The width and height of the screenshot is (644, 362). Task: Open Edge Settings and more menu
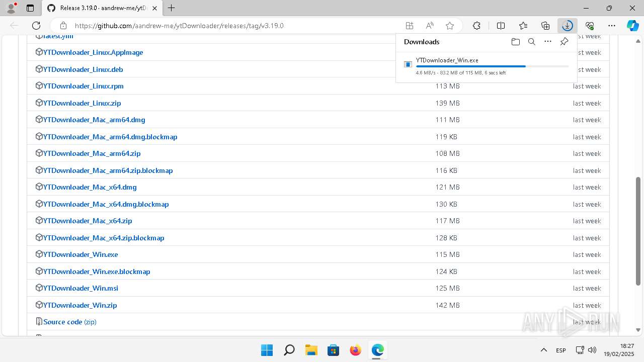point(612,26)
